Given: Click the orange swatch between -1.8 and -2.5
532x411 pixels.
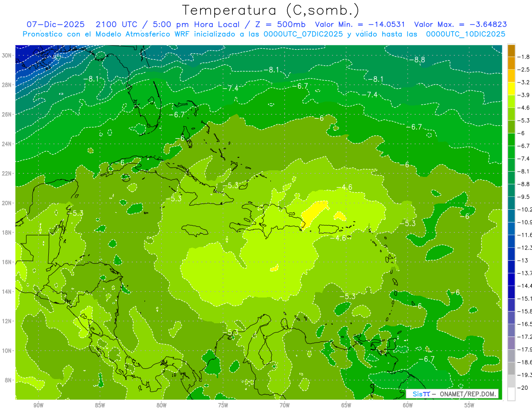Looking at the screenshot, I should 512,63.
